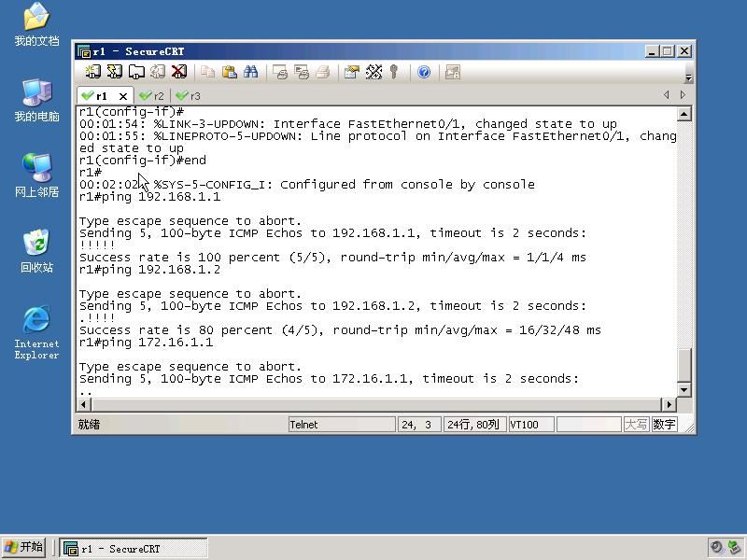Image resolution: width=747 pixels, height=560 pixels.
Task: Click the Print Screen icon
Action: click(x=280, y=72)
